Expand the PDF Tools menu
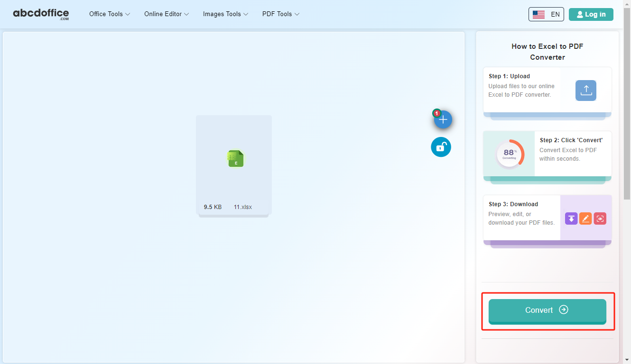This screenshot has height=364, width=631. [x=281, y=14]
